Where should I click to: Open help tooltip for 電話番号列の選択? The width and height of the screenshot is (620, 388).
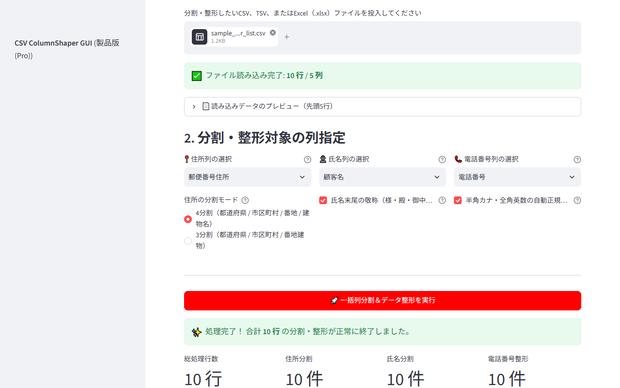tap(577, 159)
